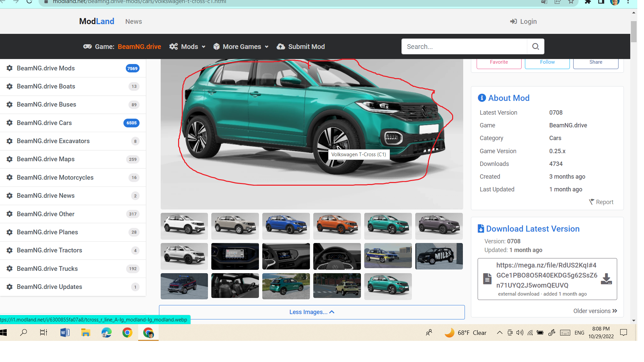This screenshot has height=362, width=644.
Task: Select the blue T-Cross thumbnail
Action: (286, 226)
